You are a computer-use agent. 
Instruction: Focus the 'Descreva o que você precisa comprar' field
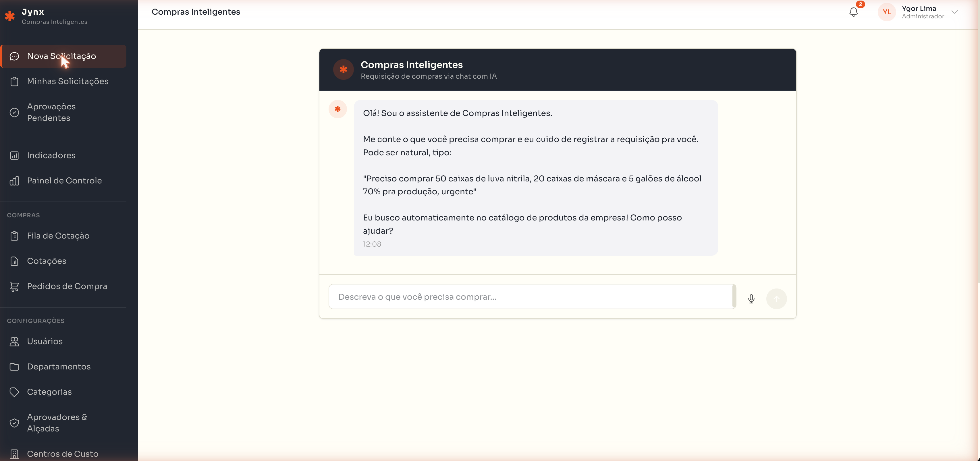532,297
